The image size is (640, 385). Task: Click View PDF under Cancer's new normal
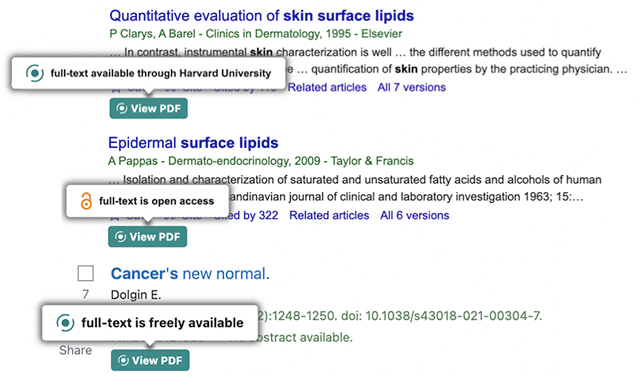click(x=150, y=361)
